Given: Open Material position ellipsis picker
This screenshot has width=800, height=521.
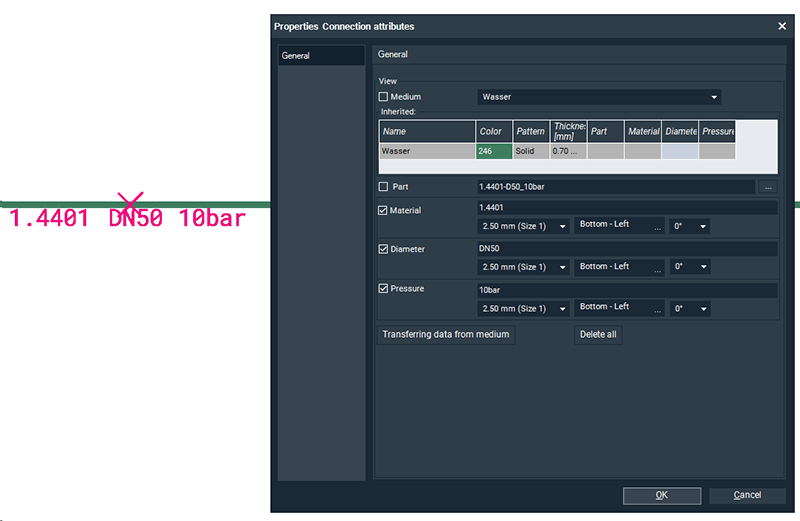Looking at the screenshot, I should pyautogui.click(x=657, y=228).
